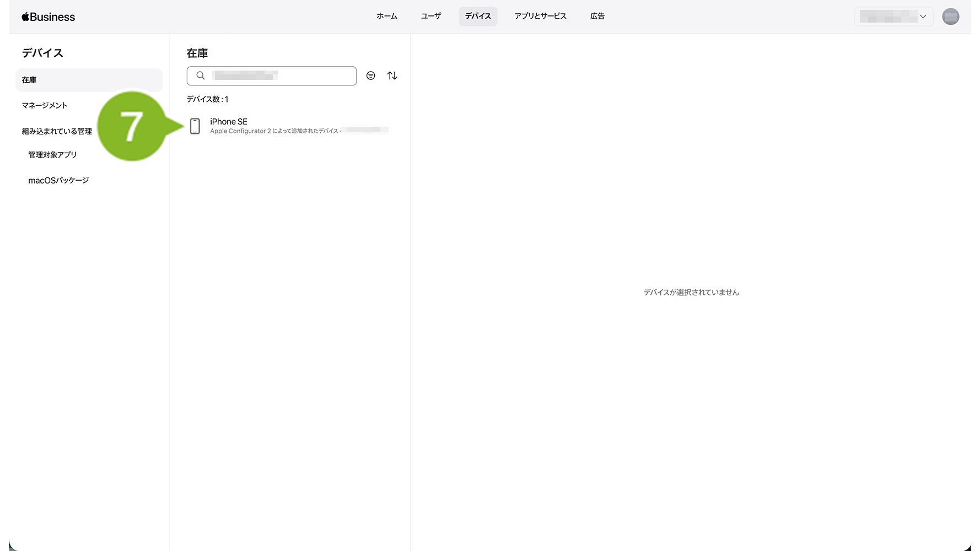Open the filter icon beside search

tap(371, 76)
